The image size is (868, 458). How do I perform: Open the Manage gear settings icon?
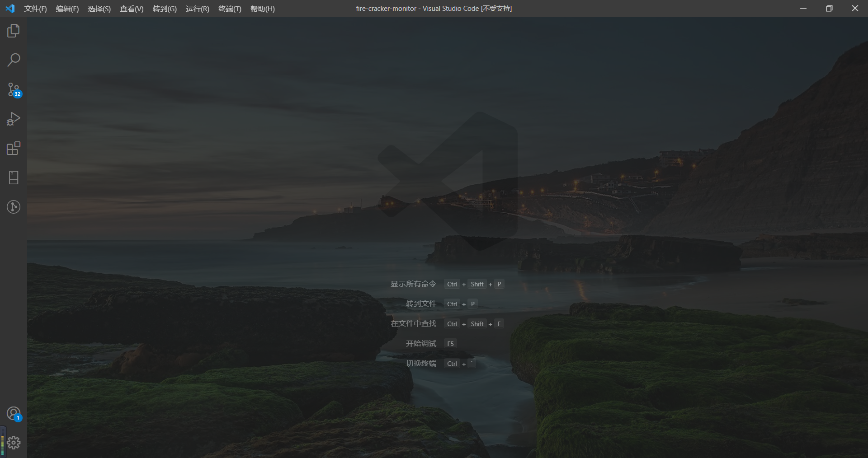click(x=14, y=443)
